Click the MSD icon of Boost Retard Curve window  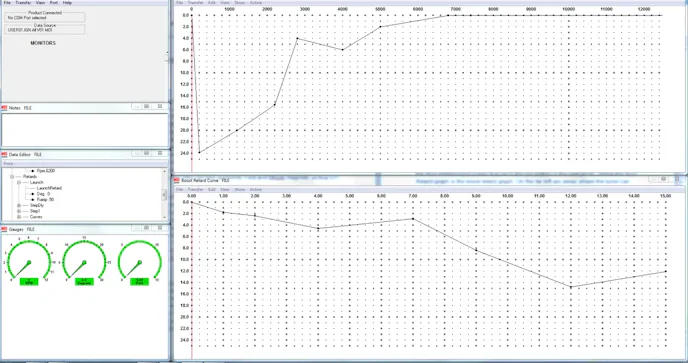pyautogui.click(x=177, y=180)
